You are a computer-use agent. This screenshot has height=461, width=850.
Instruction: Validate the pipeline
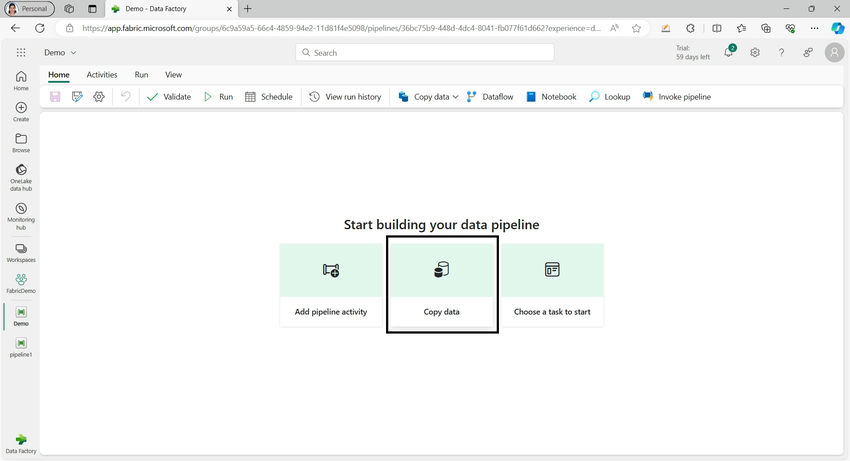(169, 97)
